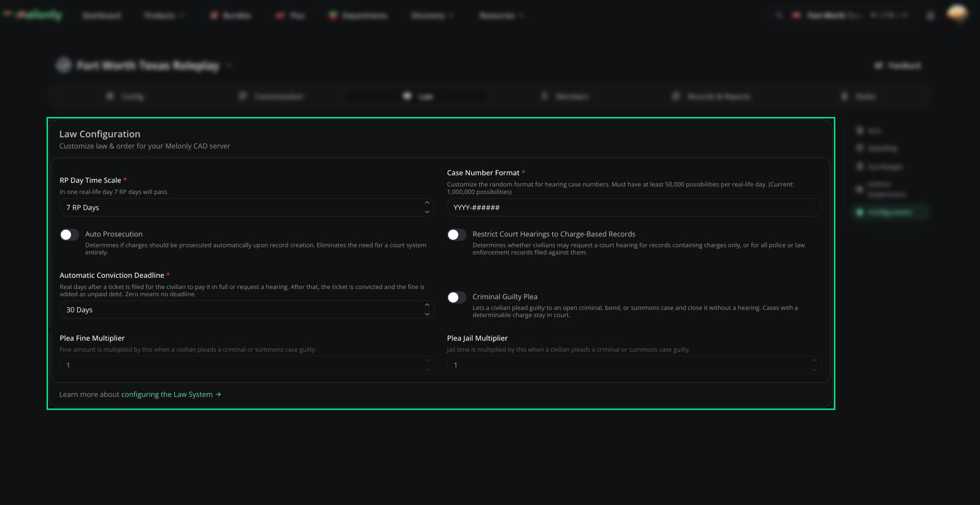Switch to the Members tab
This screenshot has height=505, width=980.
(565, 97)
